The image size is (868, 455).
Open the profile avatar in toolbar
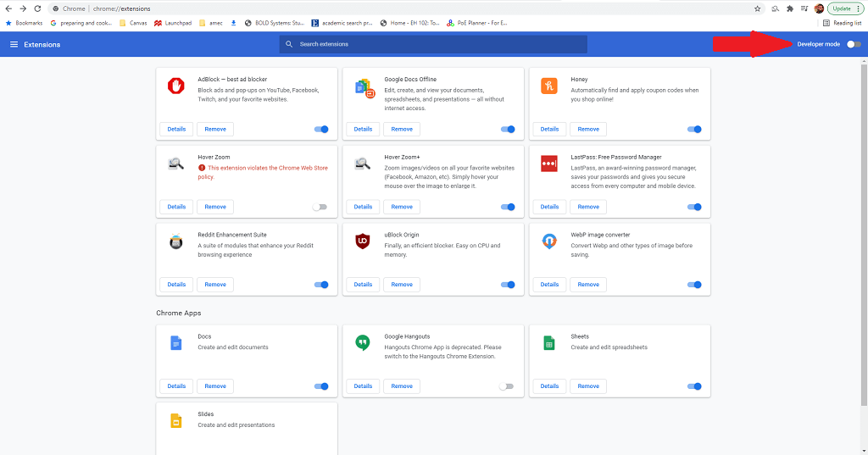pos(820,8)
